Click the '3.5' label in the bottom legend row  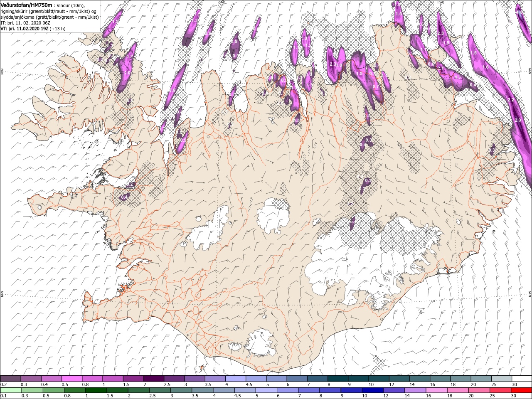click(x=195, y=395)
